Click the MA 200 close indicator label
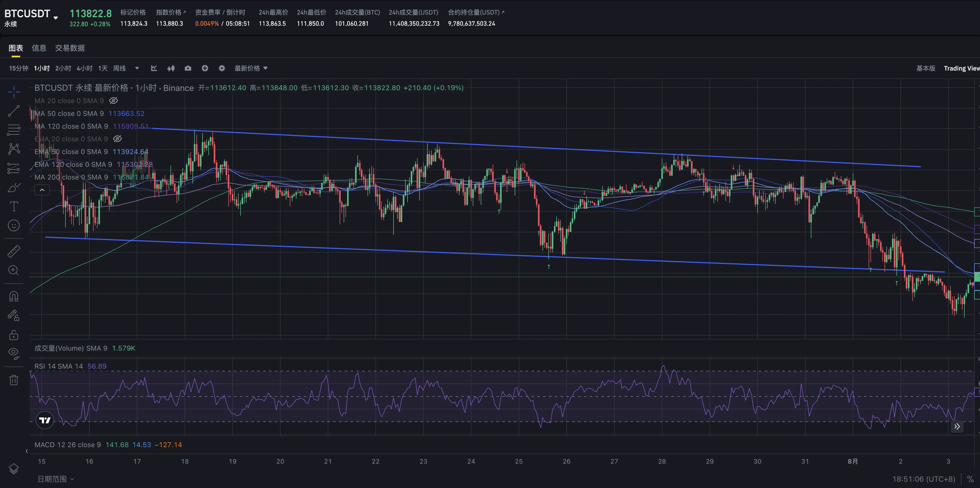The image size is (980, 488). point(71,177)
